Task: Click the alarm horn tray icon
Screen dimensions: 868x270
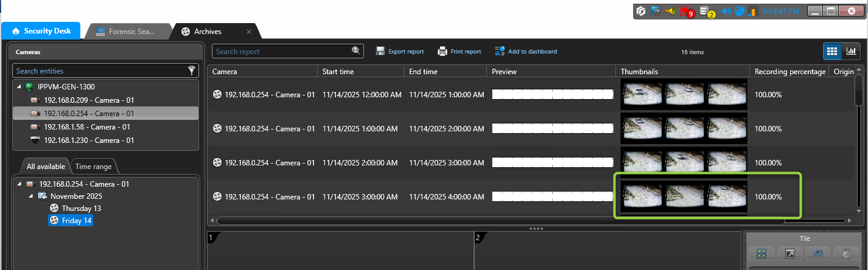Action: 670,11
